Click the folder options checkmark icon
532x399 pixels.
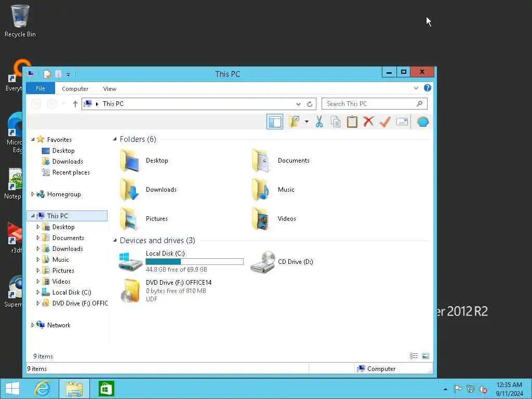coord(294,122)
